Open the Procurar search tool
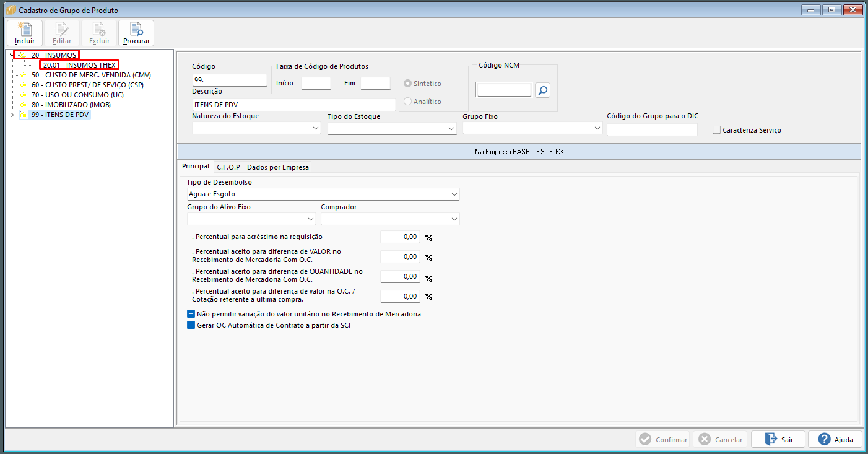The height and width of the screenshot is (454, 868). 136,33
